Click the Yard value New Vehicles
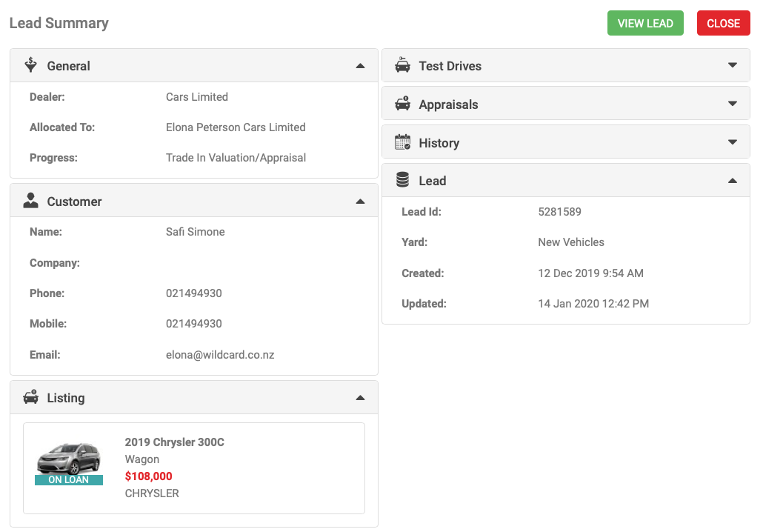Image resolution: width=763 pixels, height=532 pixels. [x=571, y=242]
